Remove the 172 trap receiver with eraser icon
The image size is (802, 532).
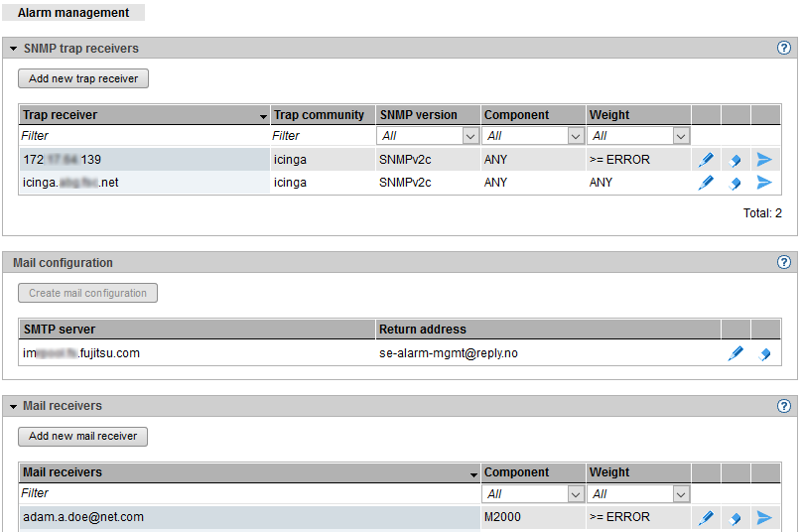click(735, 159)
